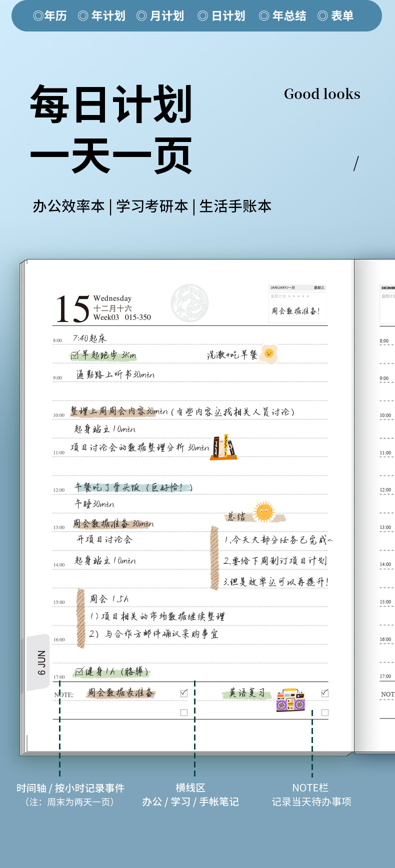Click the sun sticker near 总结
The height and width of the screenshot is (868, 395).
tap(264, 512)
